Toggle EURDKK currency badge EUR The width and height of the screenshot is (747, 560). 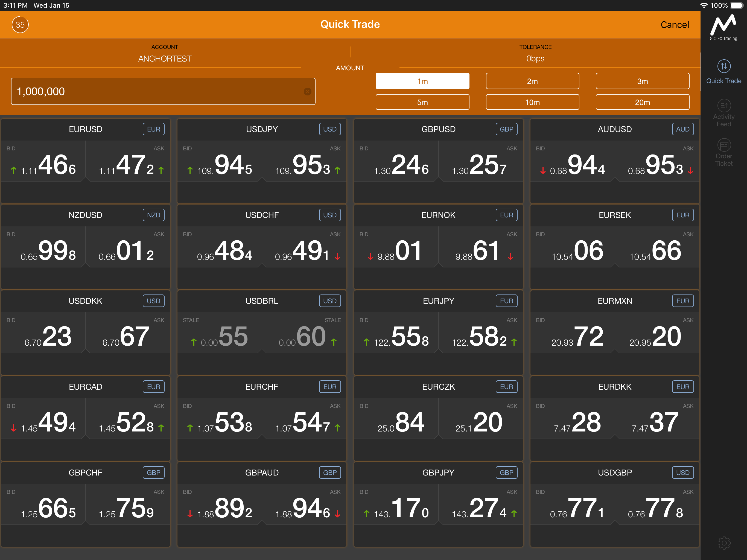pos(683,387)
